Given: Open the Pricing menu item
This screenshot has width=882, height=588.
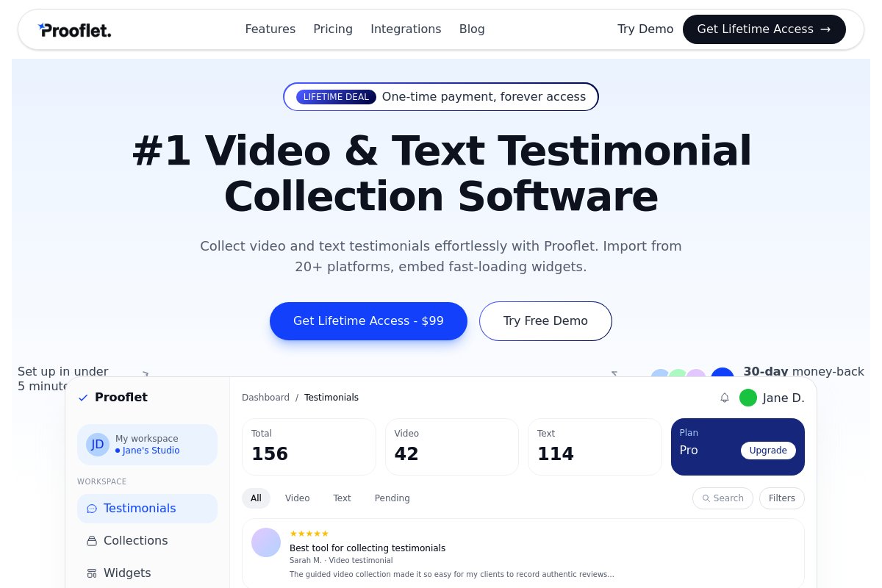Looking at the screenshot, I should 333,29.
